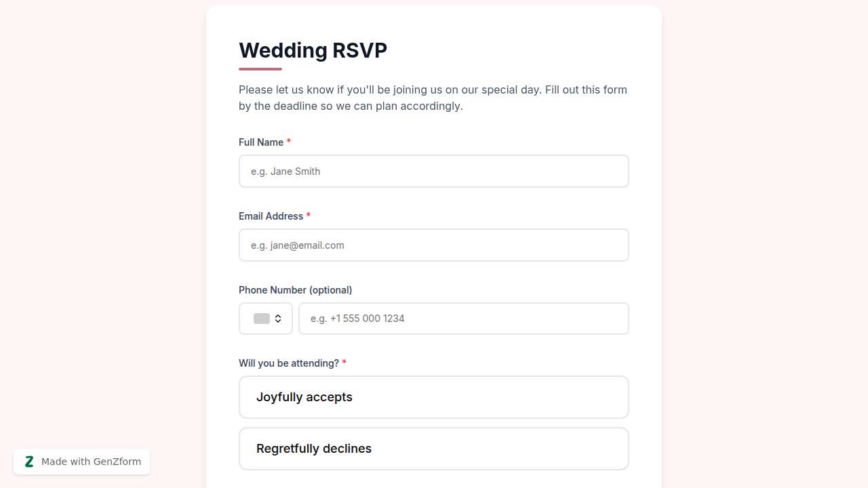868x488 pixels.
Task: Click the "Will you be attending?" question label
Action: [288, 363]
